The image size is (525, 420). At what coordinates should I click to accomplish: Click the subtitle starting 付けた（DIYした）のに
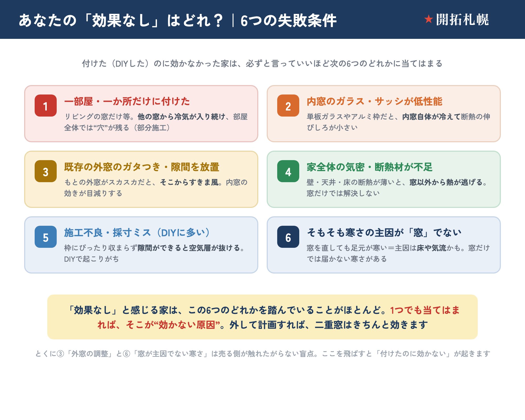tap(262, 64)
